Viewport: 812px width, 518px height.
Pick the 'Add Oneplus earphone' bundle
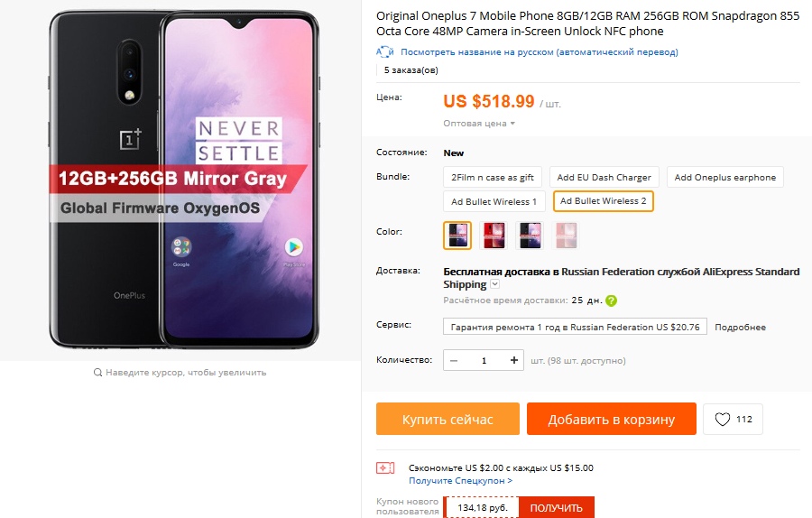[724, 178]
